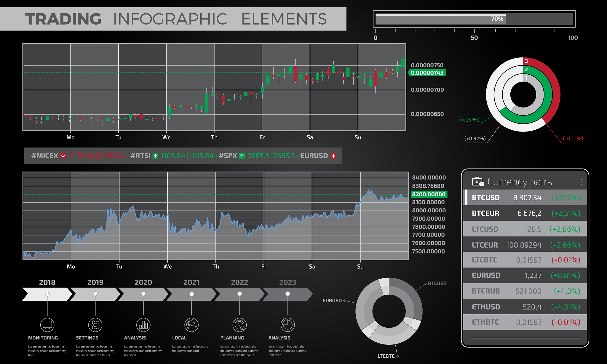The height and width of the screenshot is (364, 607).
Task: Open the Currency pairs three-dot menu
Action: pyautogui.click(x=581, y=182)
